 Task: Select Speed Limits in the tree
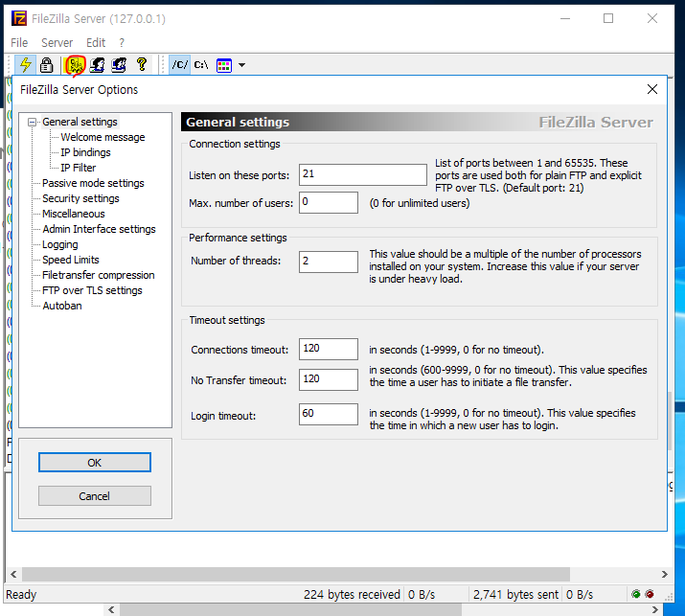(x=71, y=260)
